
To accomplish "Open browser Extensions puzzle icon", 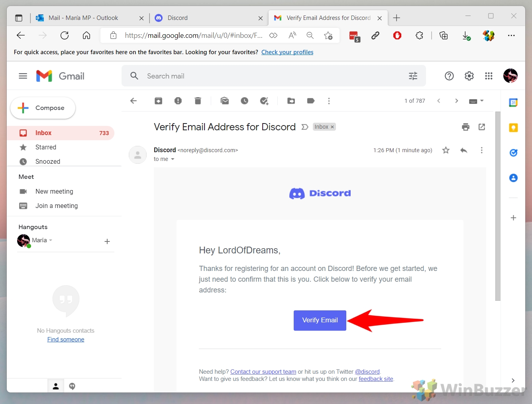I will [x=419, y=35].
